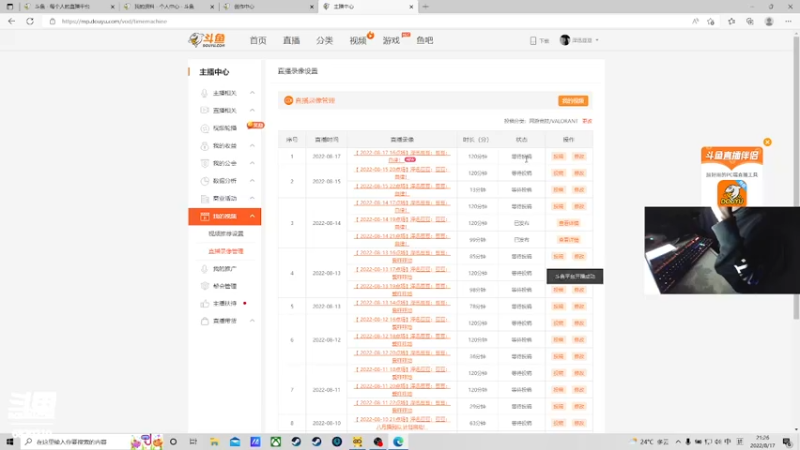
Task: Click the browser favorites star icon
Action: coord(731,21)
